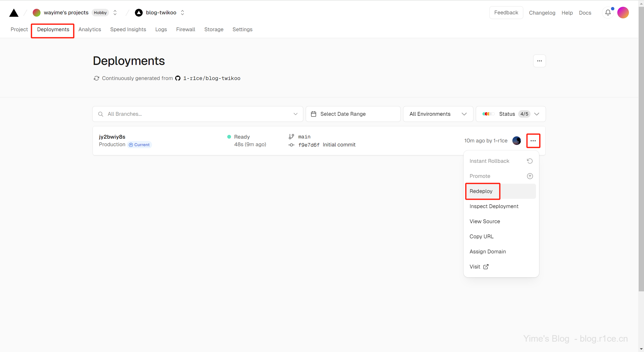Click the Vercel triangle logo
Screen dimensions: 644x352
point(14,13)
